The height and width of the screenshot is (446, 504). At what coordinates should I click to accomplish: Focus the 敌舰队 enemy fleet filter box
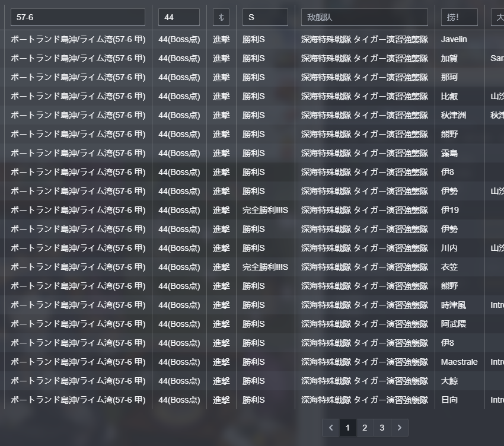click(x=364, y=17)
